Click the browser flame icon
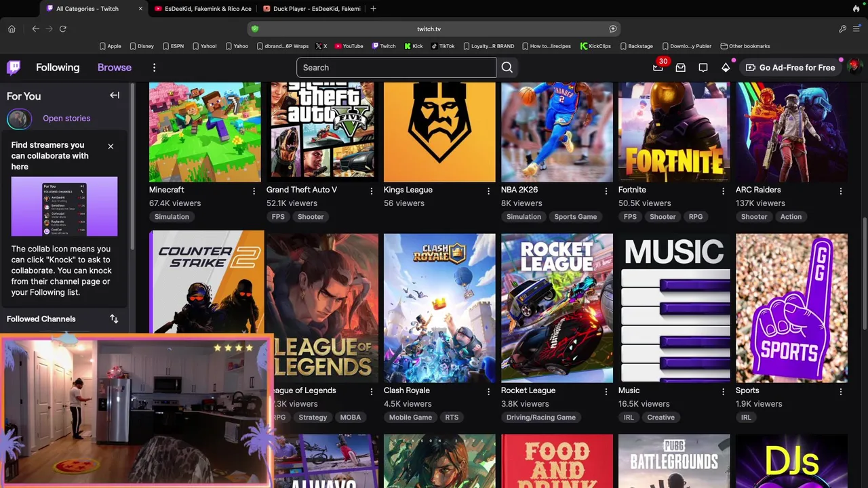 [856, 9]
